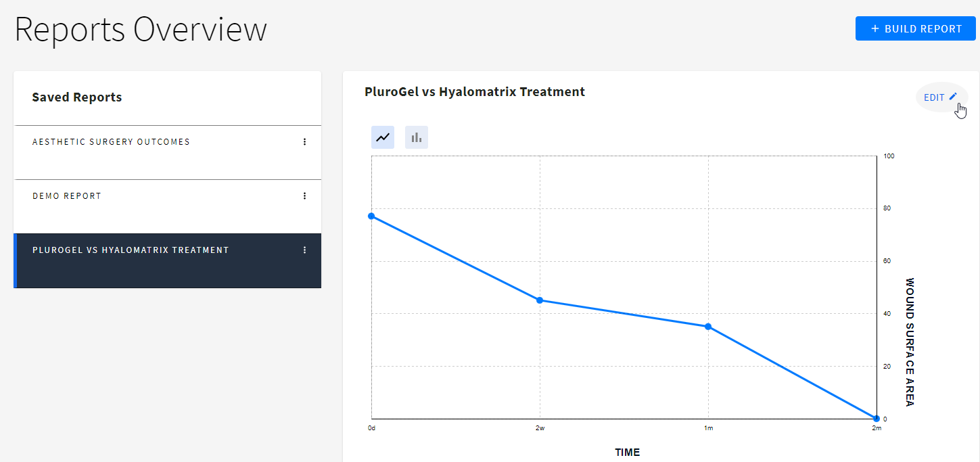The height and width of the screenshot is (462, 980).
Task: Open options menu for Demo Report
Action: (304, 196)
